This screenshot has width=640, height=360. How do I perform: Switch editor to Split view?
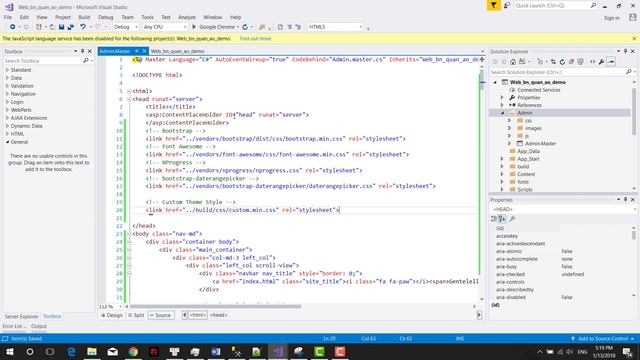[136, 315]
